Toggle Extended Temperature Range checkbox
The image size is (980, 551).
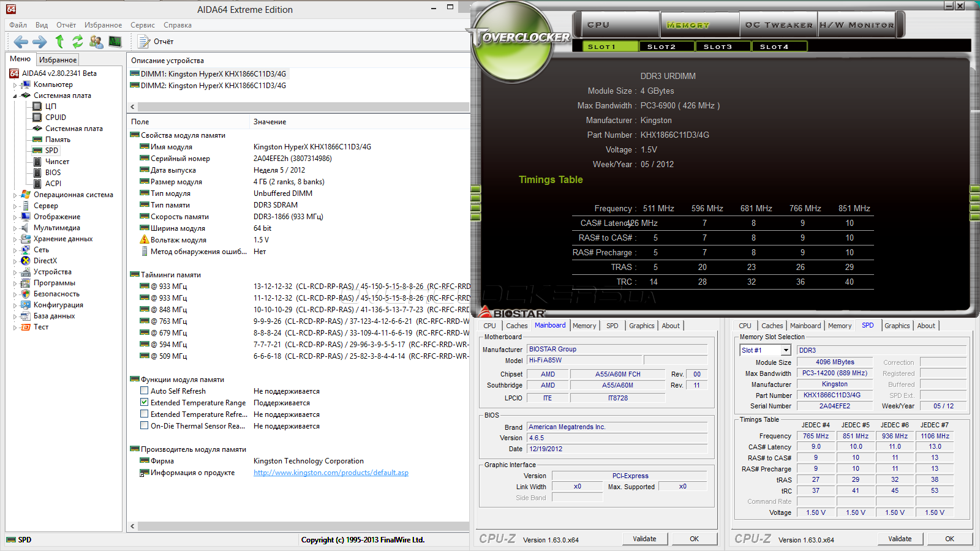point(144,403)
